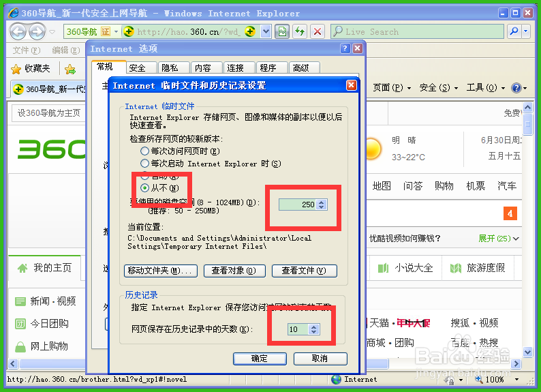Click the 移动文件夹(M)... button
This screenshot has height=392, width=541.
point(161,271)
